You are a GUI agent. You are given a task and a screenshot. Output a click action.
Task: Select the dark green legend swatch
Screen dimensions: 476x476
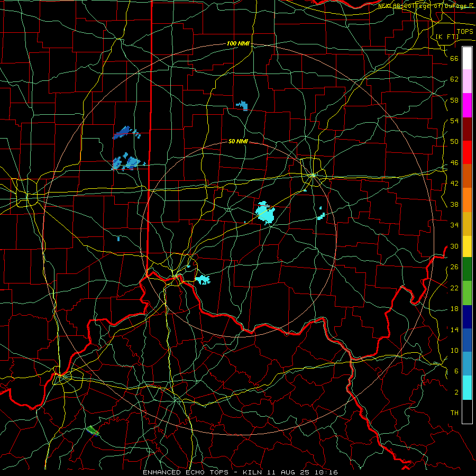coord(467,269)
